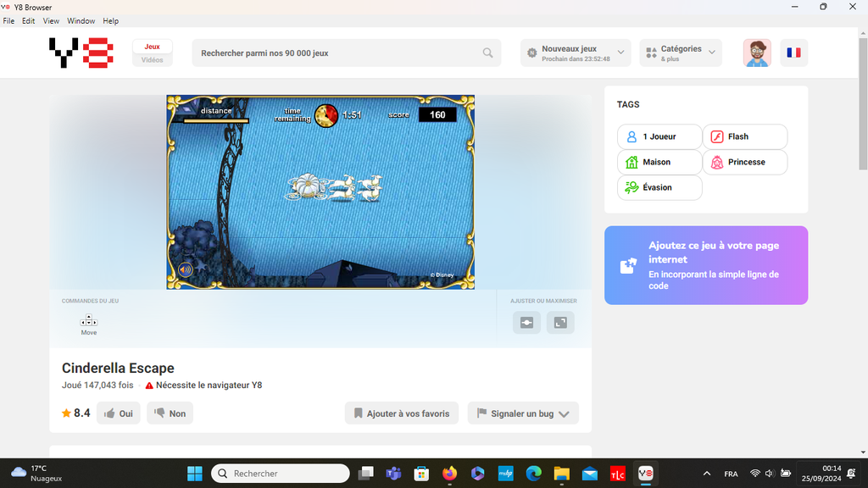Click Ajouter à vos favoris button
The image size is (868, 488).
[x=402, y=413]
